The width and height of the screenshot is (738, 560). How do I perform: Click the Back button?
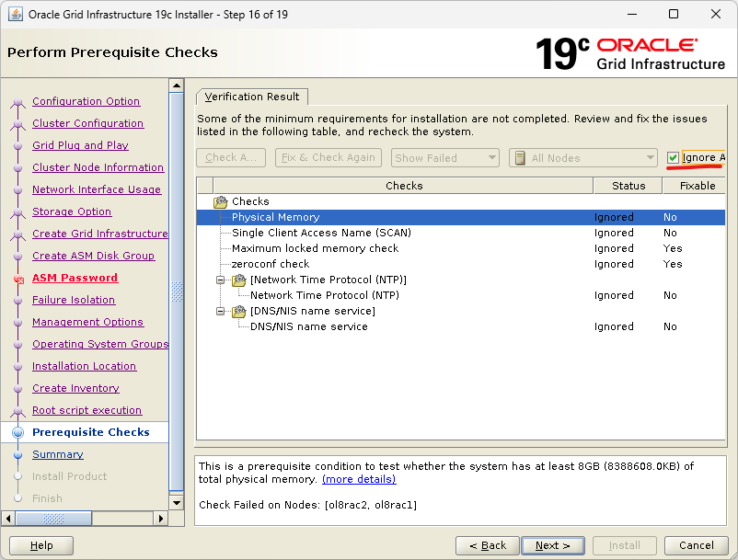pyautogui.click(x=488, y=545)
